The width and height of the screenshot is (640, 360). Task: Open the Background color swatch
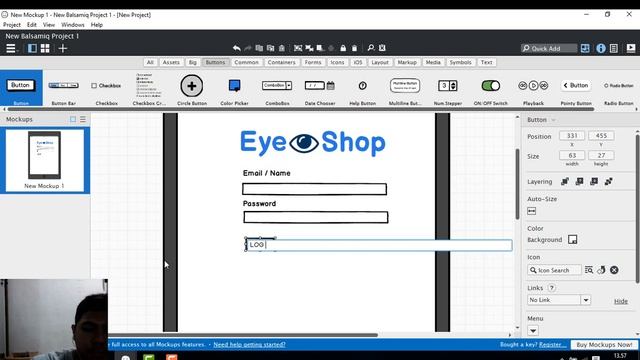573,240
